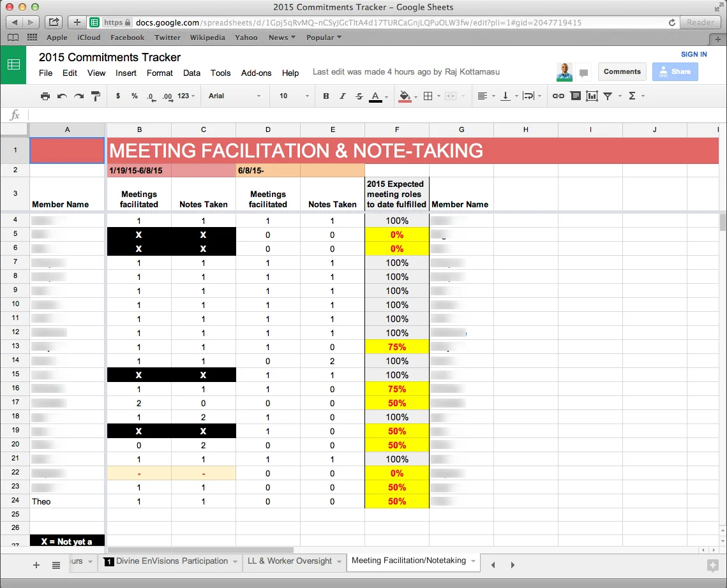Image resolution: width=727 pixels, height=588 pixels.
Task: Open the 123 more formats dropdown
Action: pyautogui.click(x=186, y=96)
